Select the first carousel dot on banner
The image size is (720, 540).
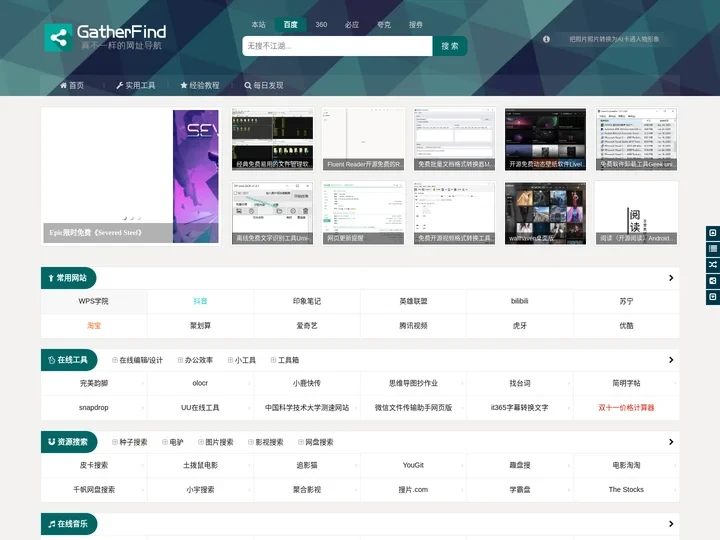click(x=125, y=218)
